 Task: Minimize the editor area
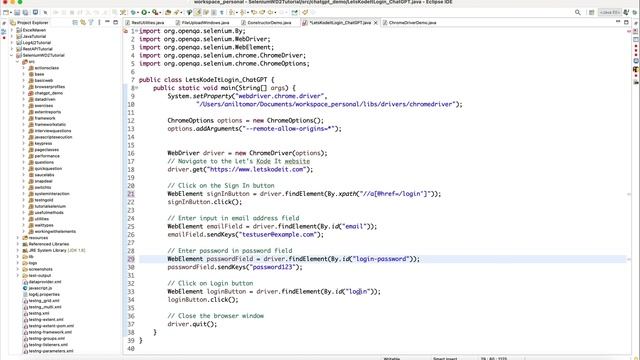click(x=618, y=22)
